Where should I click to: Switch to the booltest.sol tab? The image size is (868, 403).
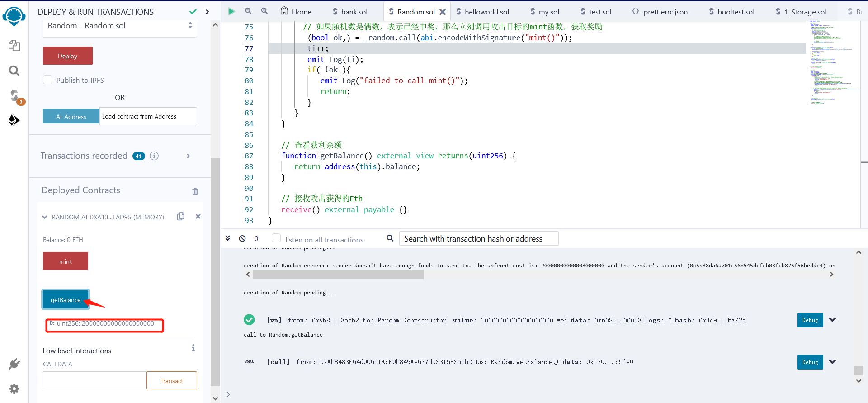731,12
